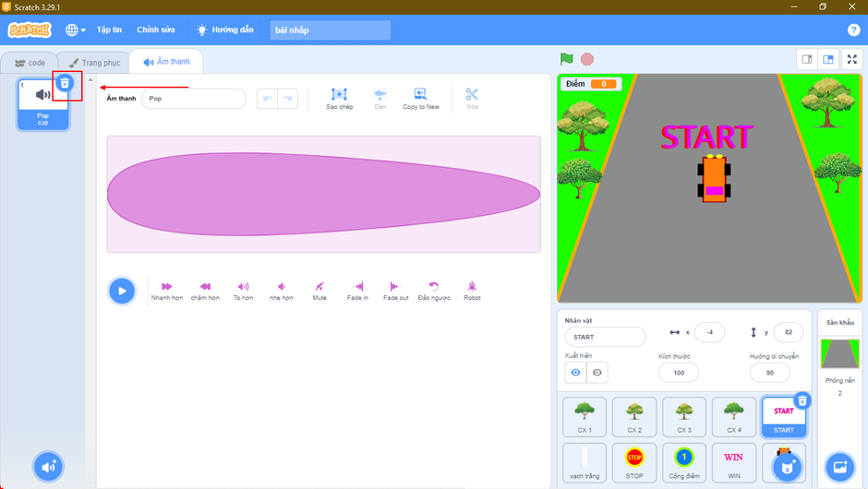Click the choose a sprite cat button
868x489 pixels.
pos(788,468)
